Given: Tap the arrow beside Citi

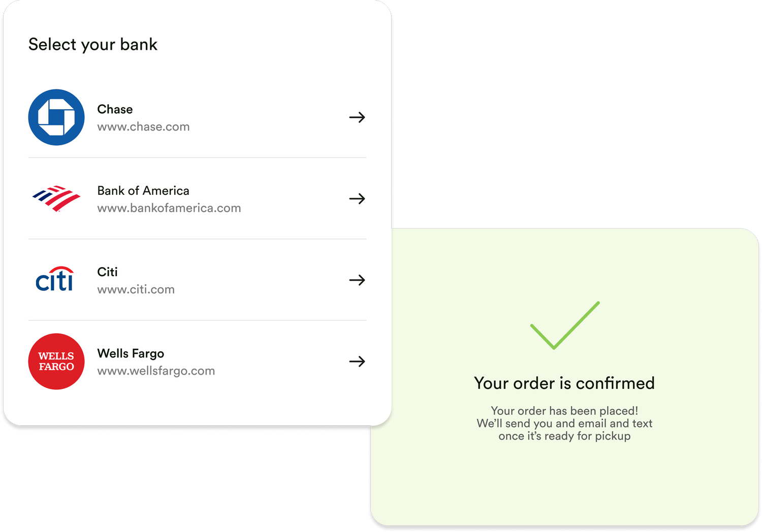Looking at the screenshot, I should 357,280.
